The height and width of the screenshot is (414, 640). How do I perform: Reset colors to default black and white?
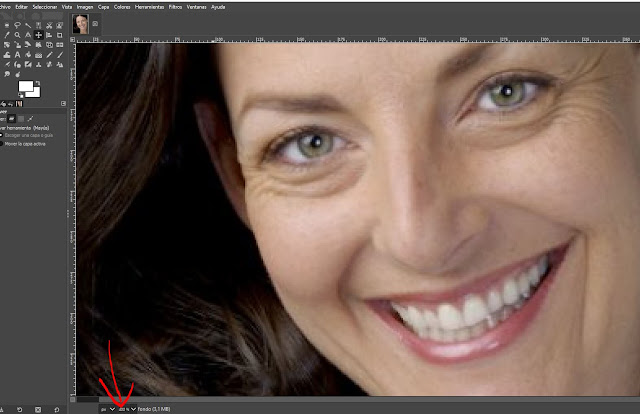[20, 95]
